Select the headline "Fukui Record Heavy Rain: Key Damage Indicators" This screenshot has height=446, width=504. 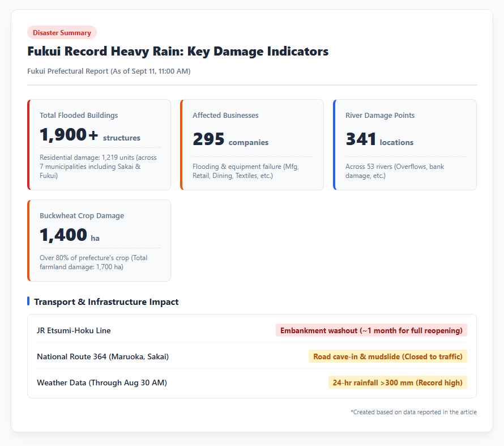point(178,52)
